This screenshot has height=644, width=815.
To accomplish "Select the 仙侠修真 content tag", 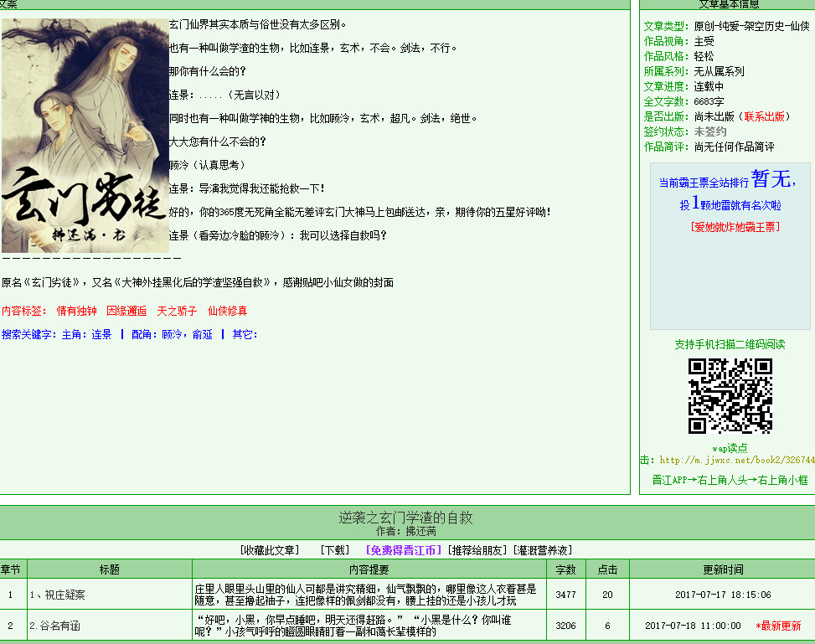I will [227, 311].
